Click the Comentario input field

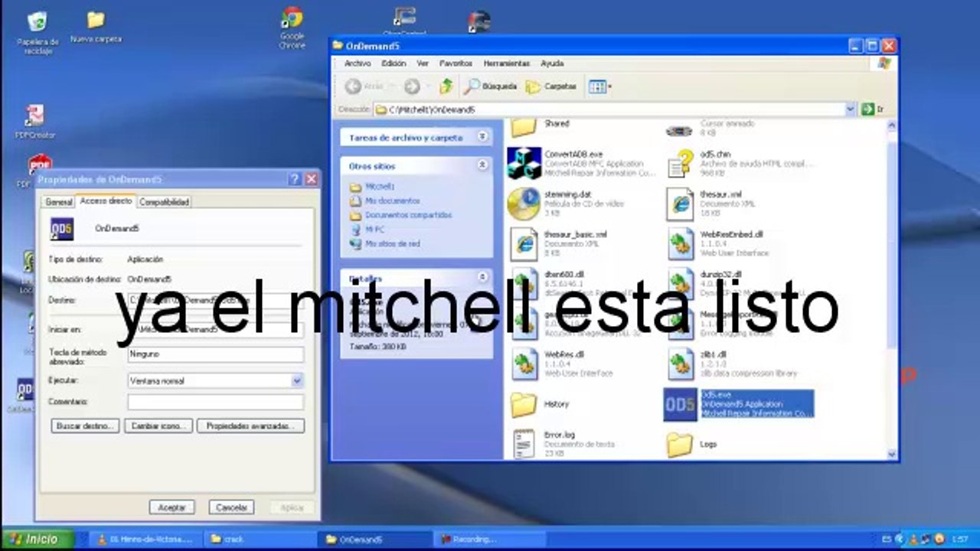tap(216, 402)
